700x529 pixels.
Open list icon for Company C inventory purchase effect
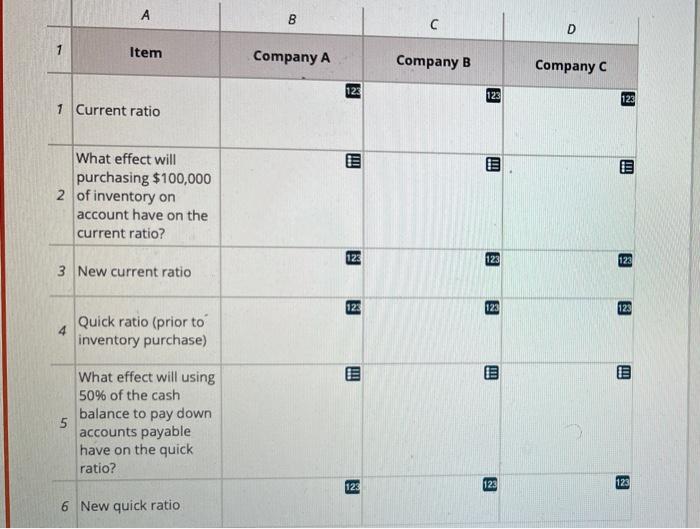[626, 167]
